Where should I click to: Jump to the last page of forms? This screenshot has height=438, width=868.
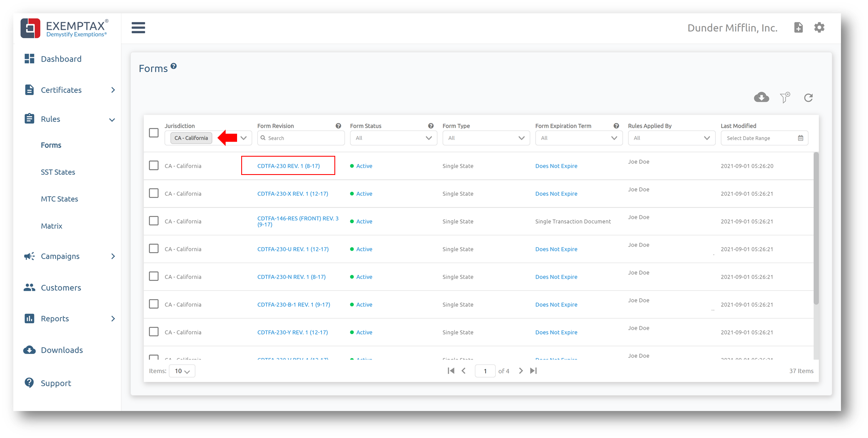coord(534,371)
